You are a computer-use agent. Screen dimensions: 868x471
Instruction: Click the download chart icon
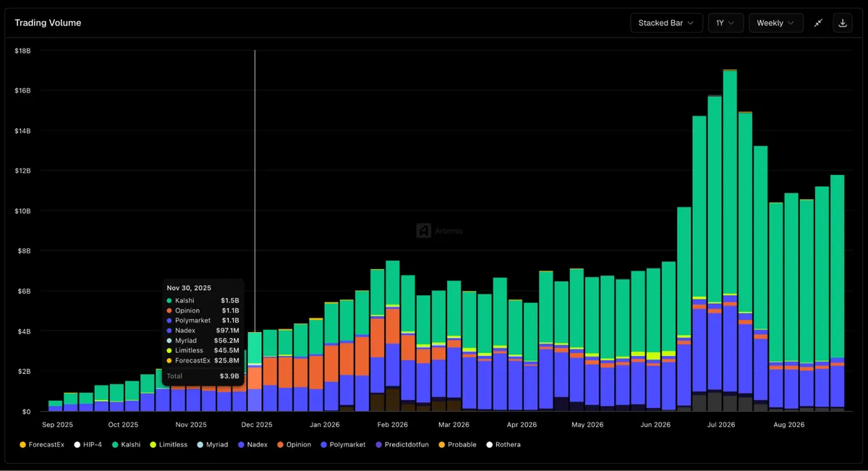(843, 23)
